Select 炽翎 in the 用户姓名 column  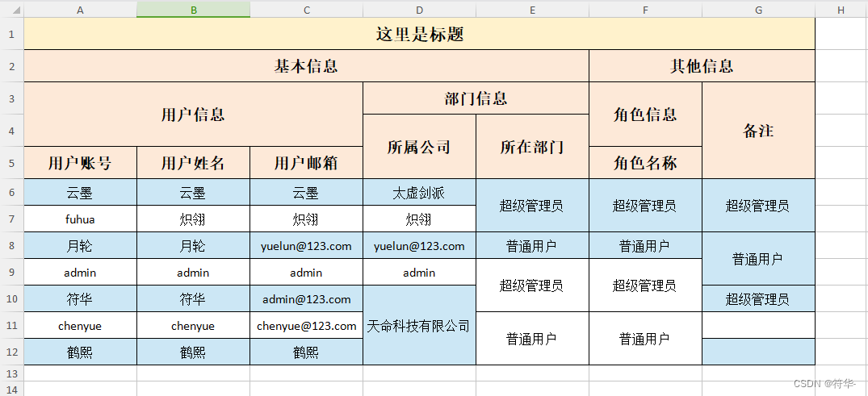pos(193,219)
